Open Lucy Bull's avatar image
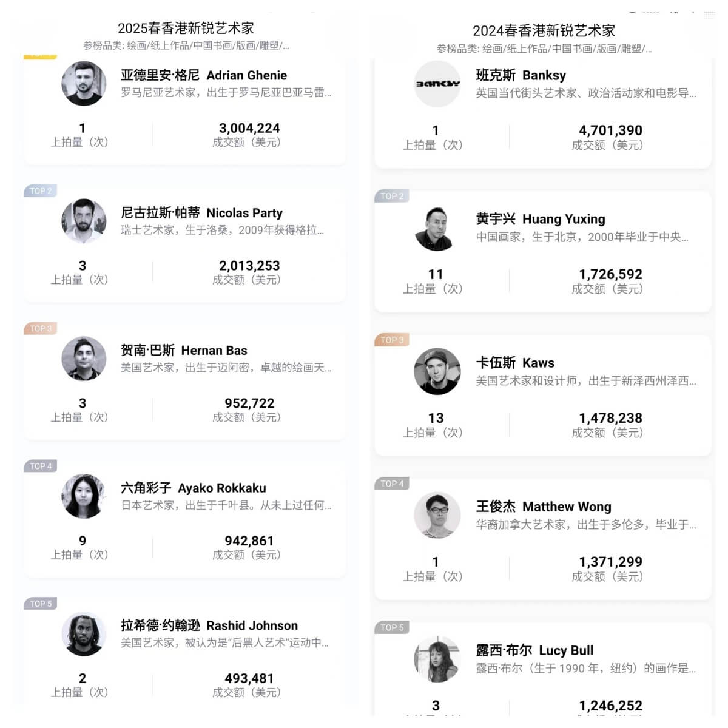Image resolution: width=728 pixels, height=728 pixels. (x=437, y=659)
